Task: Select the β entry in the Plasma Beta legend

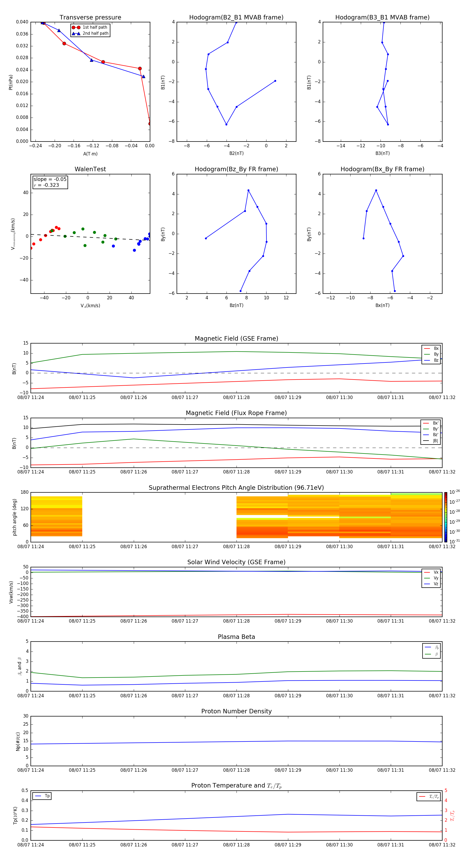Action: click(431, 654)
